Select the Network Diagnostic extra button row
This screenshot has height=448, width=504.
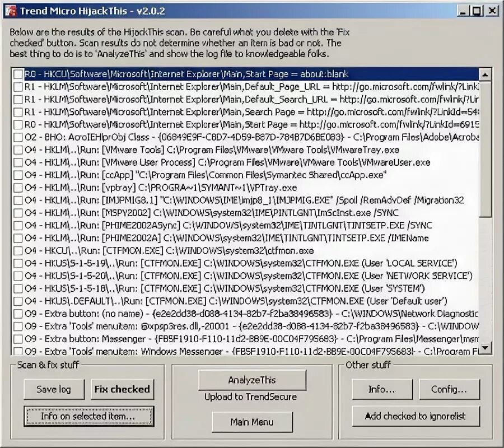[x=251, y=314]
